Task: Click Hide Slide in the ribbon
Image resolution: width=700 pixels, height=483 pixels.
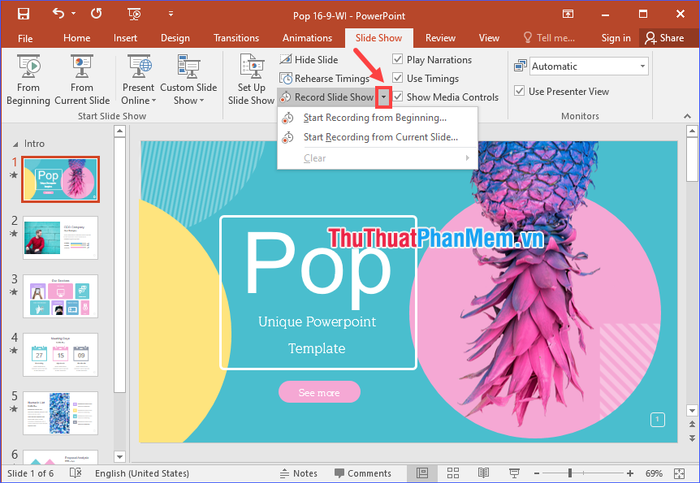Action: [x=308, y=60]
